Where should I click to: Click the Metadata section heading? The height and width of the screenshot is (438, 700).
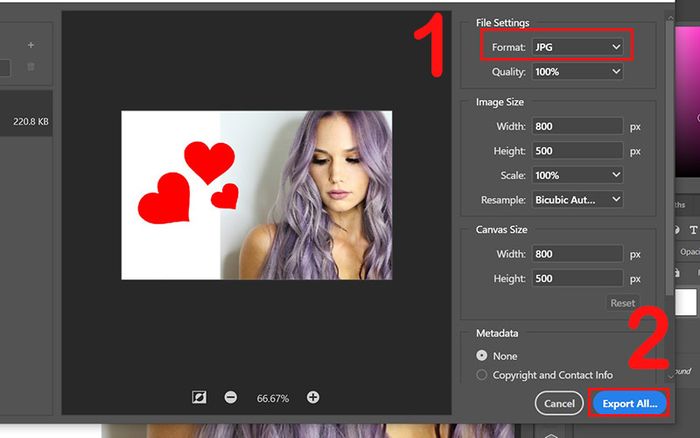(x=497, y=333)
